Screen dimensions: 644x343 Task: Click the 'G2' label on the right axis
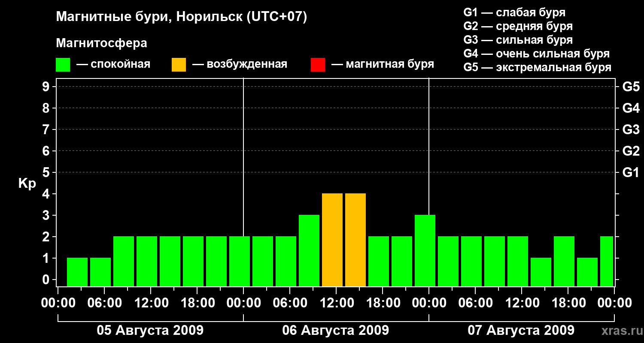[x=631, y=151]
